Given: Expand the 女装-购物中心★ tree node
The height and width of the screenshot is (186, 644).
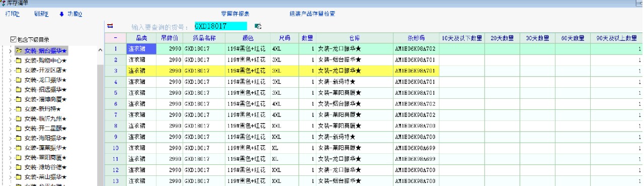Looking at the screenshot, I should pos(10,60).
